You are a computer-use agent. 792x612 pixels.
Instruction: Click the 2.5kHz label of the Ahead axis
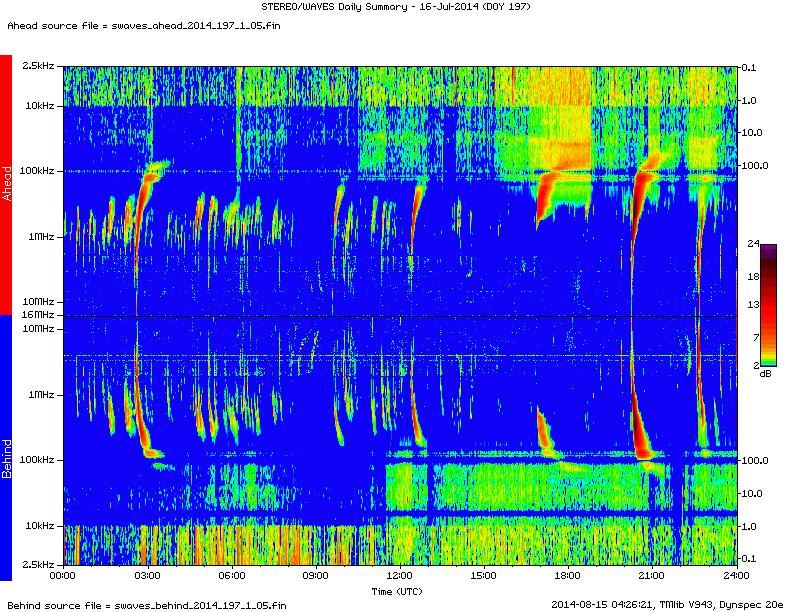(x=38, y=66)
